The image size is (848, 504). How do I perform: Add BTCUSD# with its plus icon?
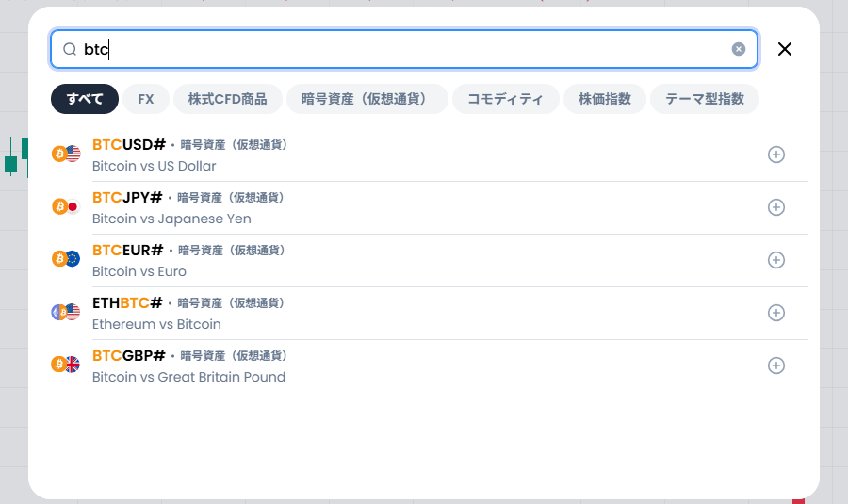pos(776,154)
